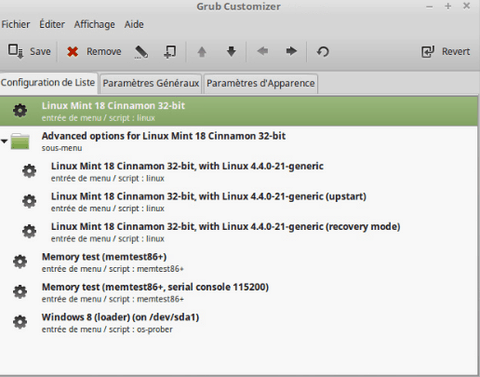Click the pencil edit entry icon
Image resolution: width=480 pixels, height=377 pixels.
pos(141,52)
